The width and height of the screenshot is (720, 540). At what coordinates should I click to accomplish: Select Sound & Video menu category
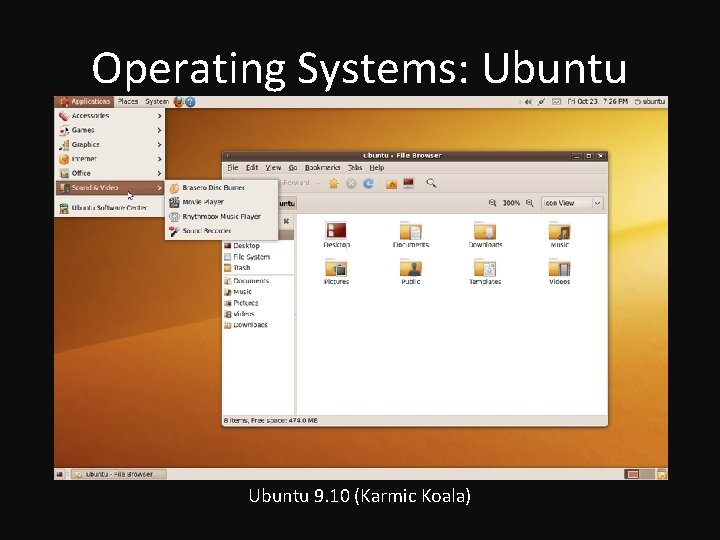(110, 188)
